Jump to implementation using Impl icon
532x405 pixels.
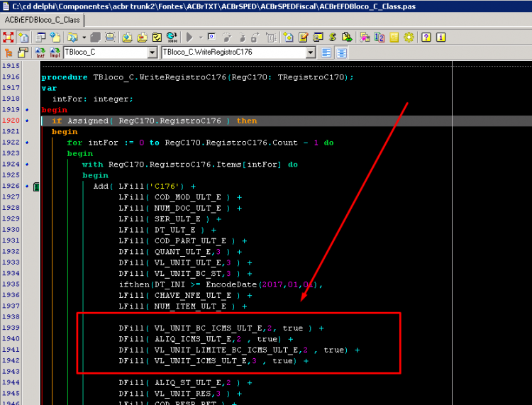click(55, 52)
